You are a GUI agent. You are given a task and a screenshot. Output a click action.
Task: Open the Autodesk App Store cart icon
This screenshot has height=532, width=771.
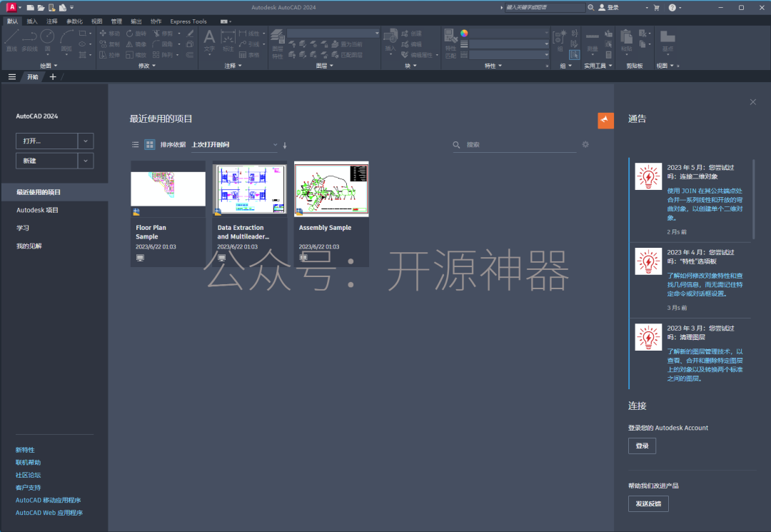[657, 7]
